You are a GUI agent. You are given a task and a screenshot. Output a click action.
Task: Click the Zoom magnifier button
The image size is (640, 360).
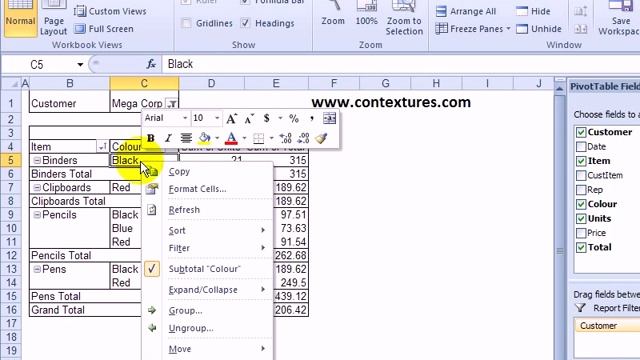(333, 14)
